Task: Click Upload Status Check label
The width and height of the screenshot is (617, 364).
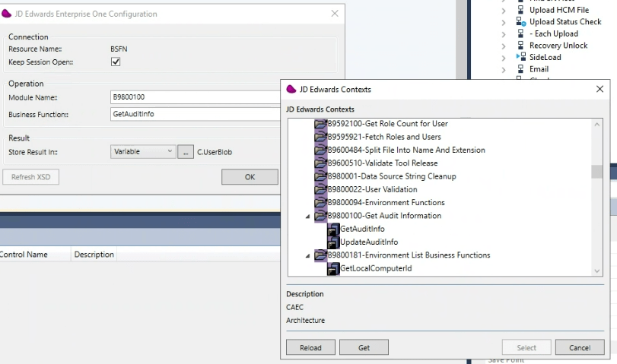Action: coord(565,21)
